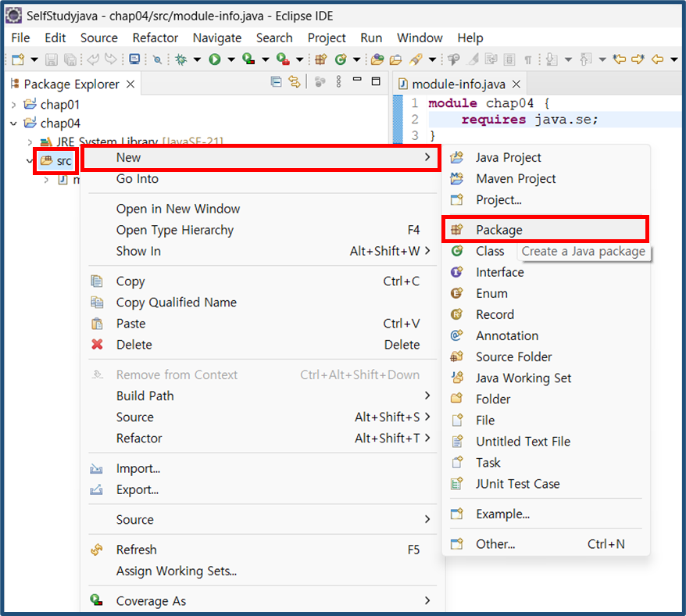Click the green Run toolbar button

215,59
